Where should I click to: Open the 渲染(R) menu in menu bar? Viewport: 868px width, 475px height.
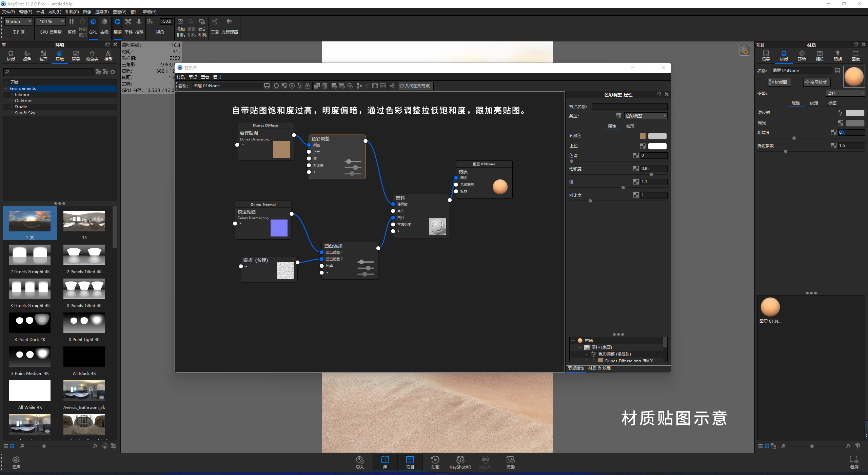pyautogui.click(x=102, y=12)
